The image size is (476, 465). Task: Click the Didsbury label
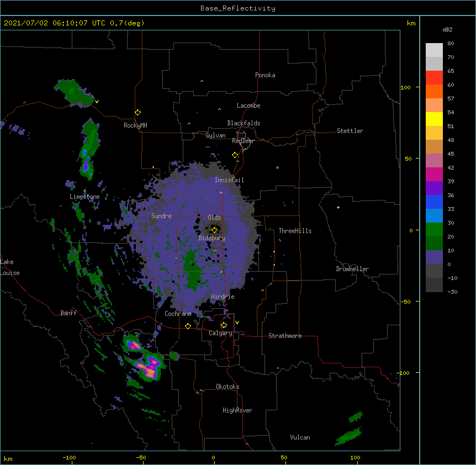point(212,238)
